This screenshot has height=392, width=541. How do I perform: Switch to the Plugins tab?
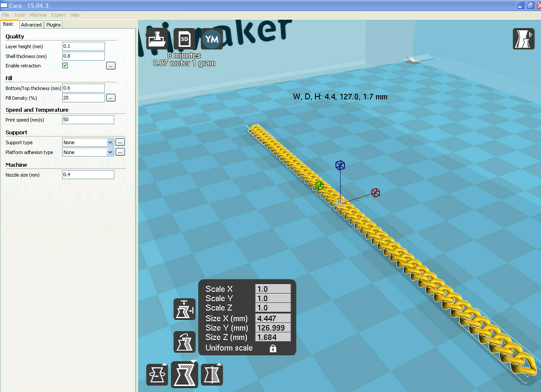pyautogui.click(x=54, y=25)
